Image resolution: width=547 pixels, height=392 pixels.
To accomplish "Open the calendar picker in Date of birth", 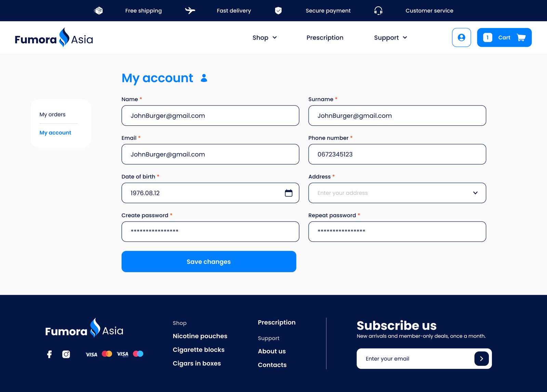I will click(289, 193).
